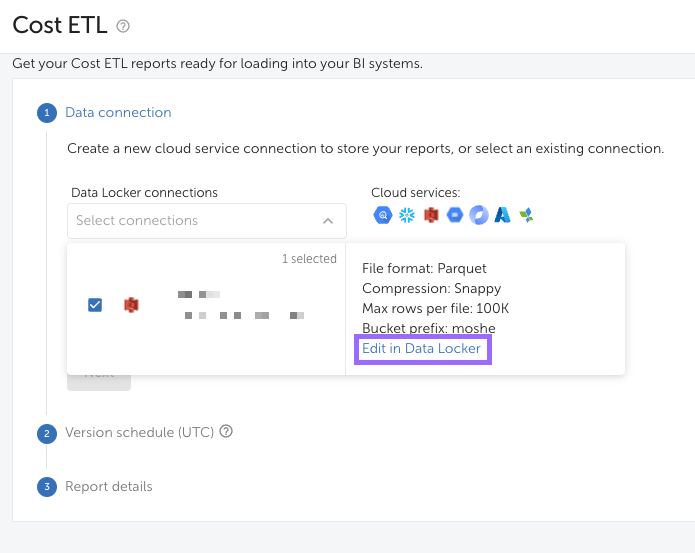Click the step 3 number circle
This screenshot has height=553, width=695.
click(x=46, y=487)
